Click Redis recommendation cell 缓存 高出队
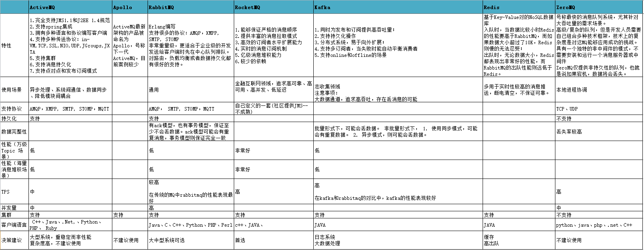Image resolution: width=644 pixels, height=250 pixels. [519, 240]
